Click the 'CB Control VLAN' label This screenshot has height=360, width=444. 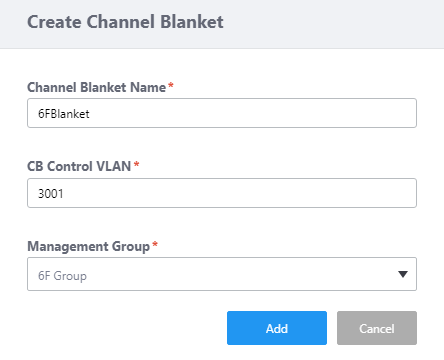click(79, 166)
